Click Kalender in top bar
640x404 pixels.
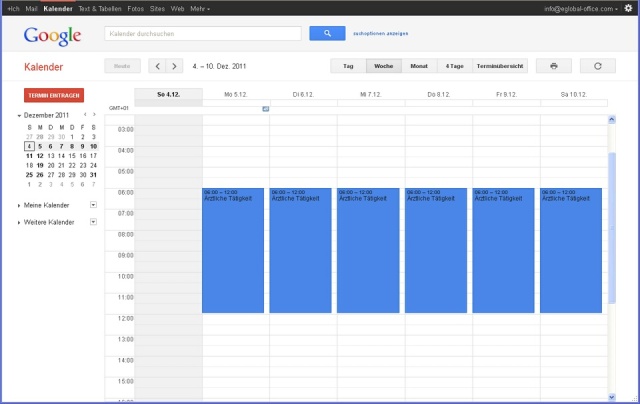[58, 9]
